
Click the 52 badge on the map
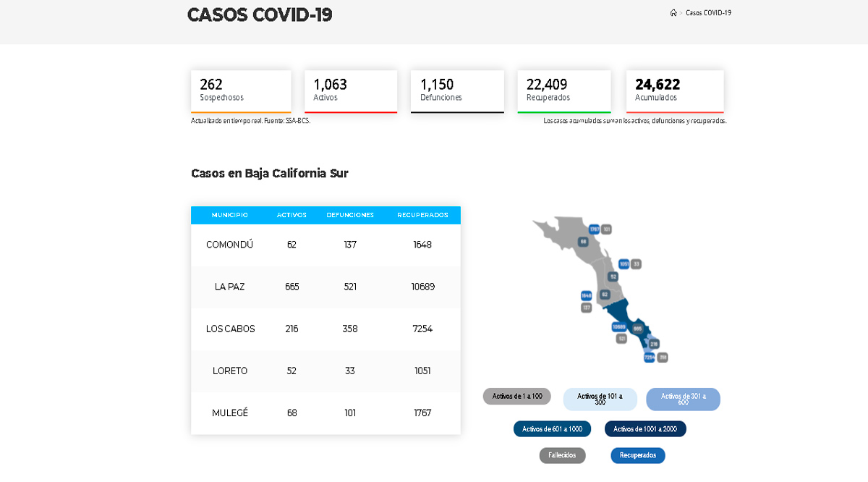[613, 276]
